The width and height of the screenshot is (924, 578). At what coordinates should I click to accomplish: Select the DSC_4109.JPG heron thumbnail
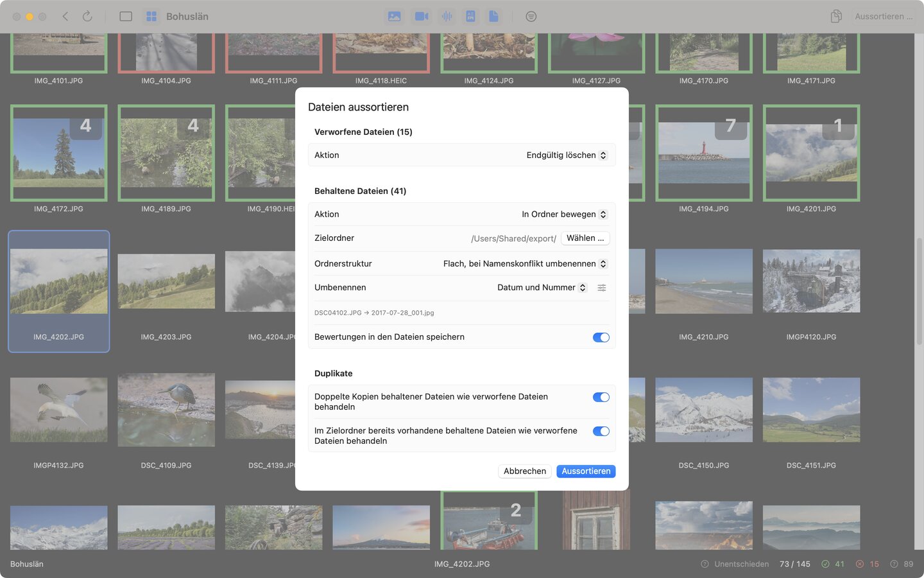(x=166, y=410)
